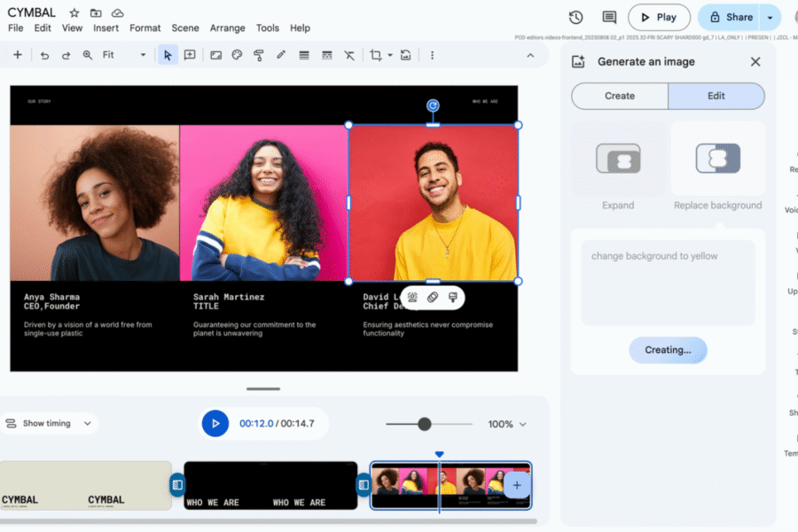Switch to the Create tab in Generate panel
Image resolution: width=798 pixels, height=532 pixels.
click(619, 96)
